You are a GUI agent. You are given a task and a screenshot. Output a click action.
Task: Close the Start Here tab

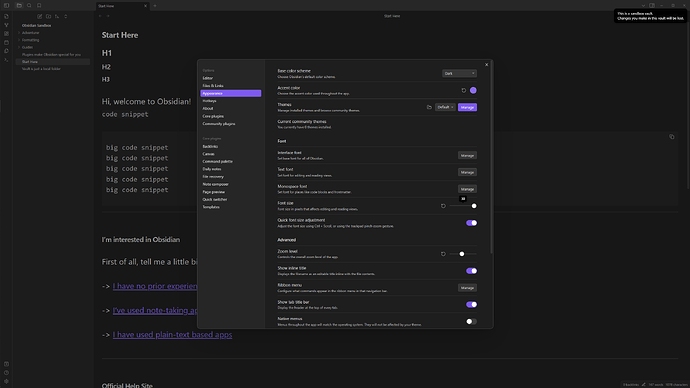145,6
